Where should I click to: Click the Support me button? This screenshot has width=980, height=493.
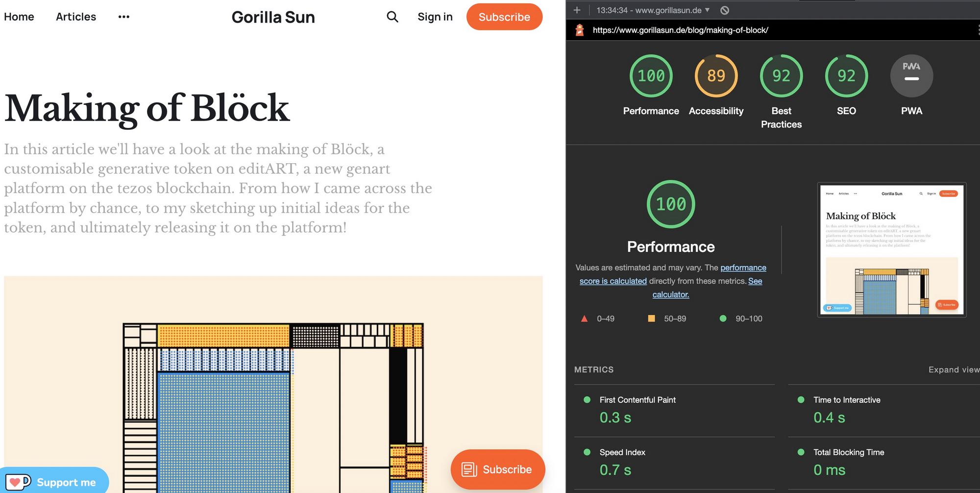pos(54,481)
